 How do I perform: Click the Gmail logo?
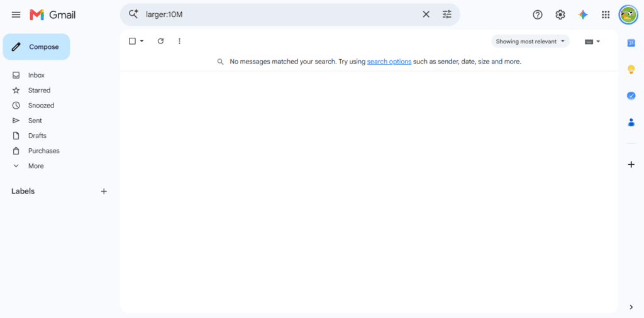pyautogui.click(x=53, y=15)
